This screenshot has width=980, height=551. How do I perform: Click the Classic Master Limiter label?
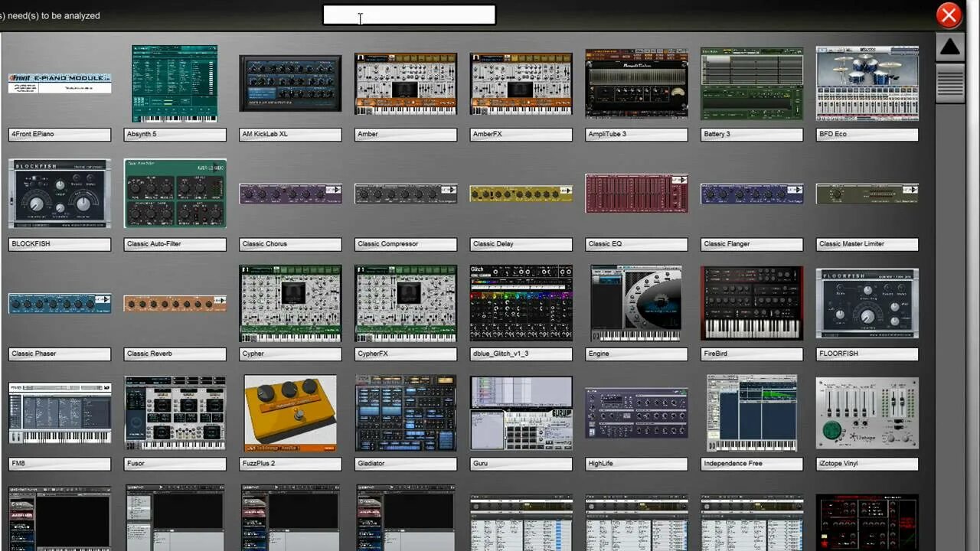tap(867, 244)
